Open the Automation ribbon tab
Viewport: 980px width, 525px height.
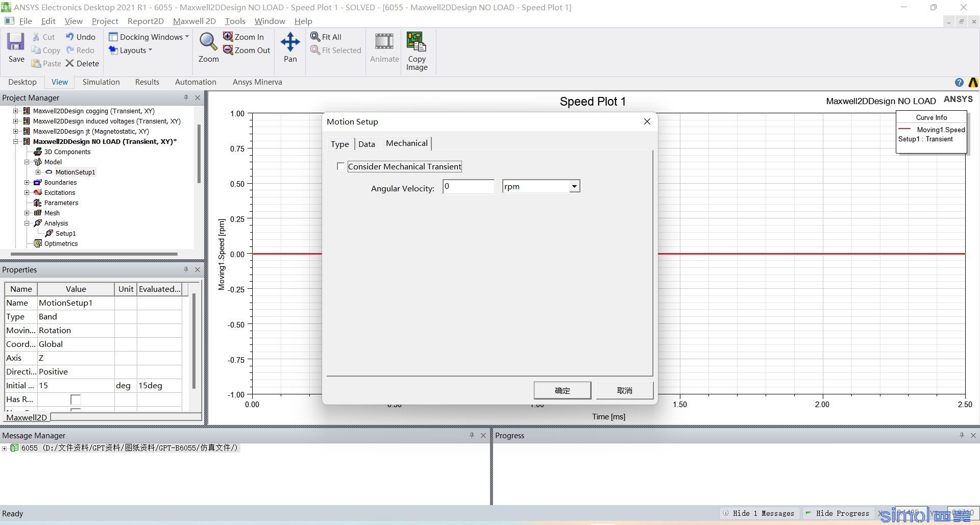pos(195,82)
